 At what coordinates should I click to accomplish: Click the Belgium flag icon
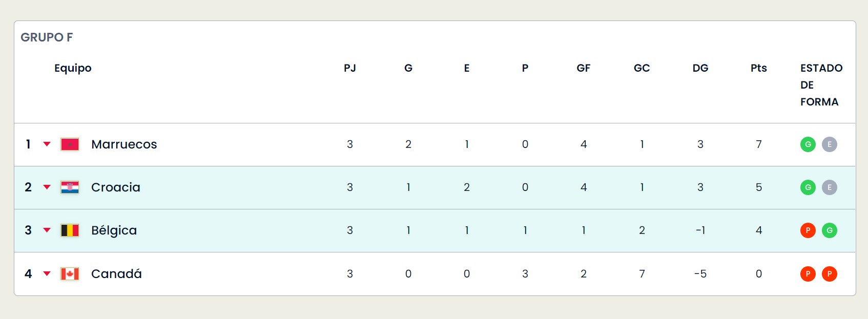pos(70,230)
